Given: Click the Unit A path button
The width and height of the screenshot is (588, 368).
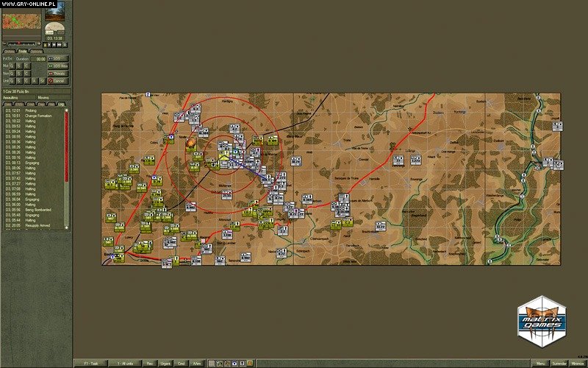Looking at the screenshot, I should pos(35,81).
